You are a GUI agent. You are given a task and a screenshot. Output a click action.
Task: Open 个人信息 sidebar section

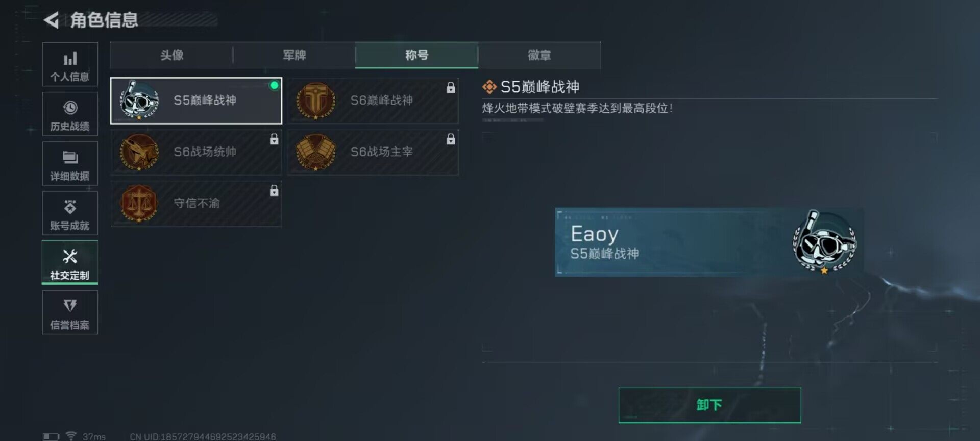tap(70, 64)
